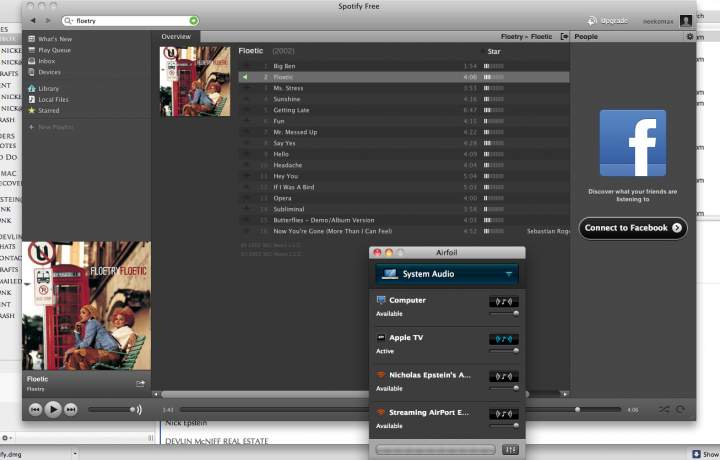Click the large album artwork in sidebar
Viewport: 720px width, 460px height.
tap(86, 306)
